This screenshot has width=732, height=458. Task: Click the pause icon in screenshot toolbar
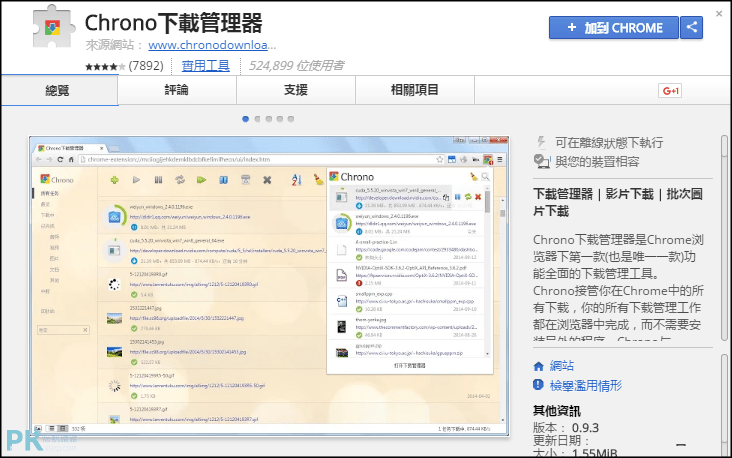pyautogui.click(x=158, y=180)
